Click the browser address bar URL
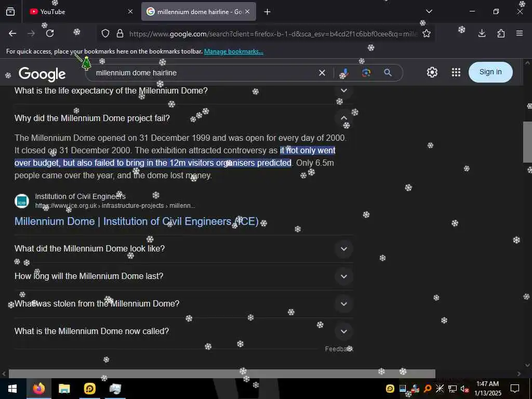The height and width of the screenshot is (399, 532). coord(273,34)
